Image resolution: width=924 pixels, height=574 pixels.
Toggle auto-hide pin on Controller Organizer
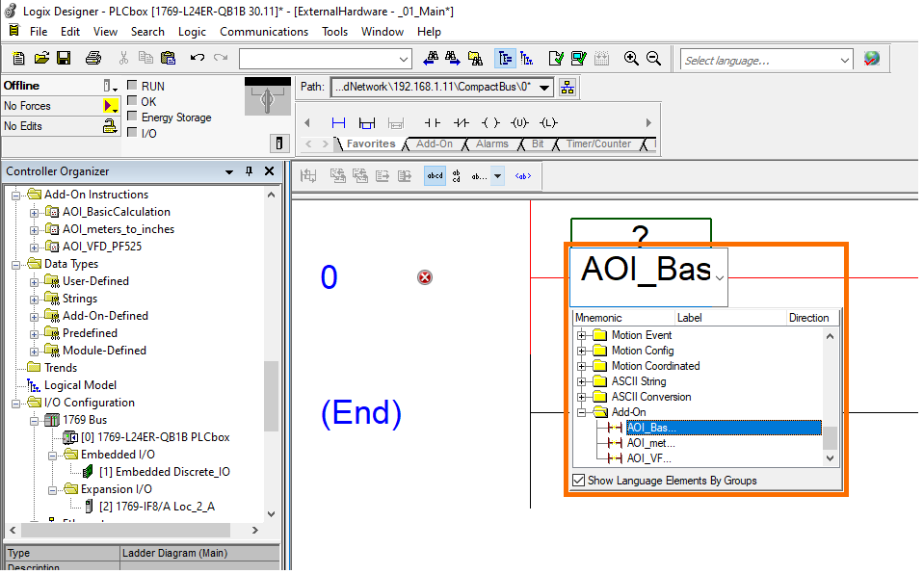tap(247, 170)
